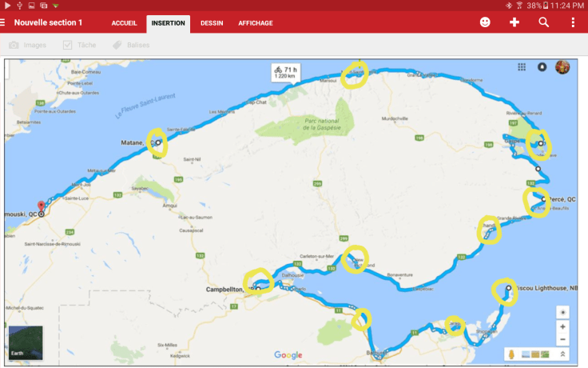Open the Google apps grid icon
The width and height of the screenshot is (588, 368).
click(522, 67)
